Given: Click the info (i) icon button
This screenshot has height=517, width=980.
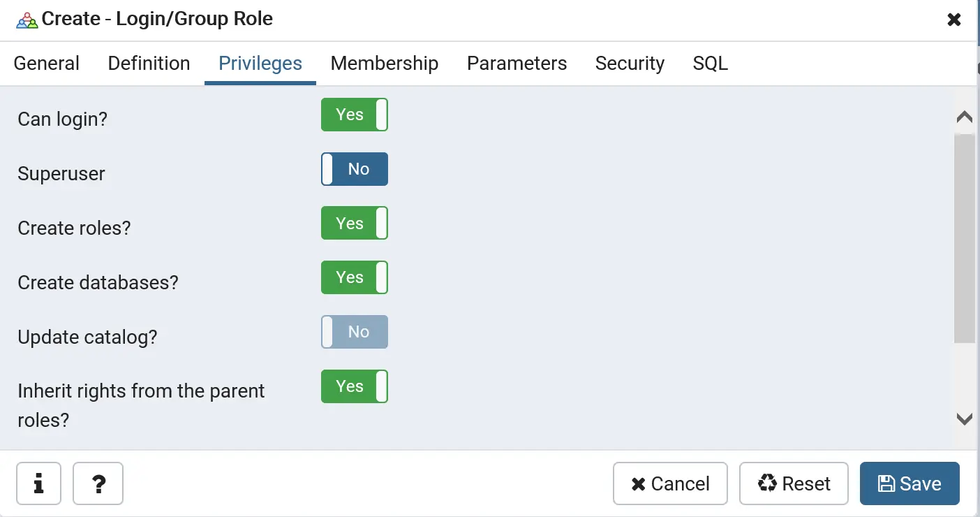Looking at the screenshot, I should click(x=38, y=483).
